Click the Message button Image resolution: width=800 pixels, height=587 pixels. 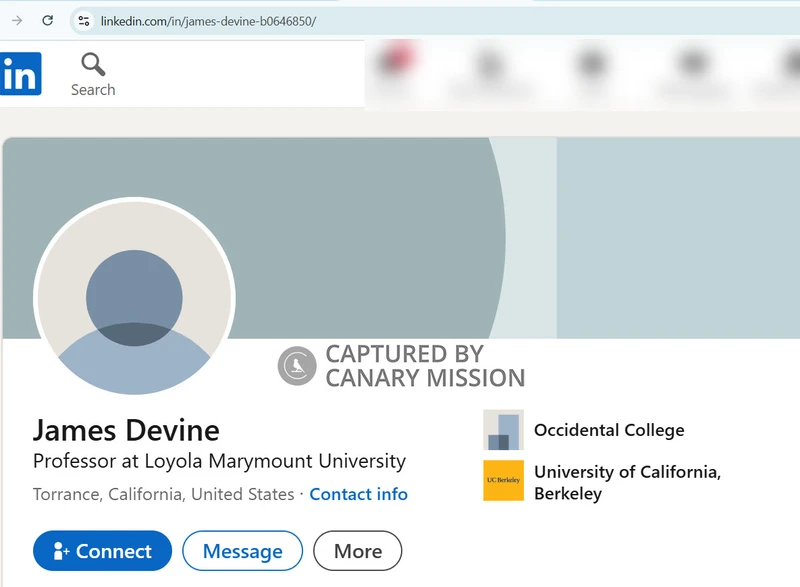(x=243, y=551)
